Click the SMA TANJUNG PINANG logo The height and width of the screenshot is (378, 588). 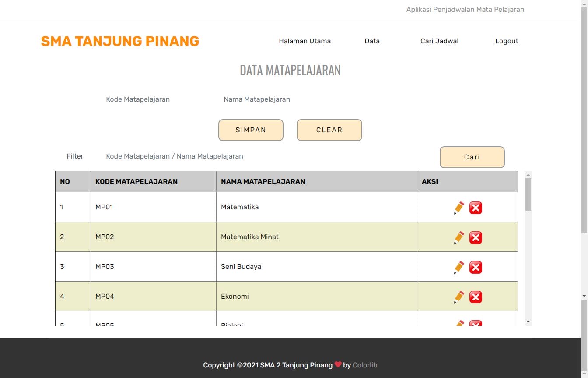point(120,41)
